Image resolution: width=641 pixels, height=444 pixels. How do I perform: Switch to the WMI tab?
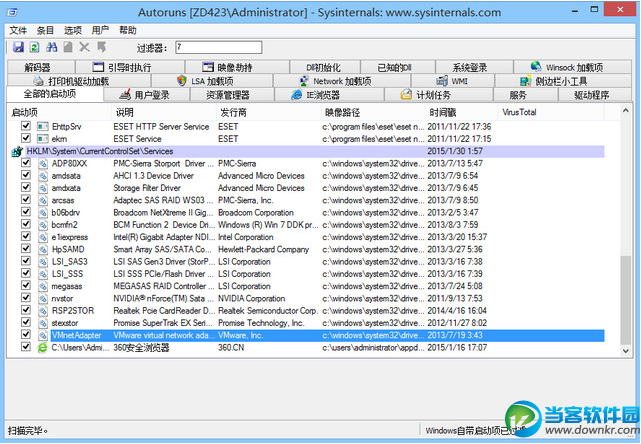tap(453, 81)
